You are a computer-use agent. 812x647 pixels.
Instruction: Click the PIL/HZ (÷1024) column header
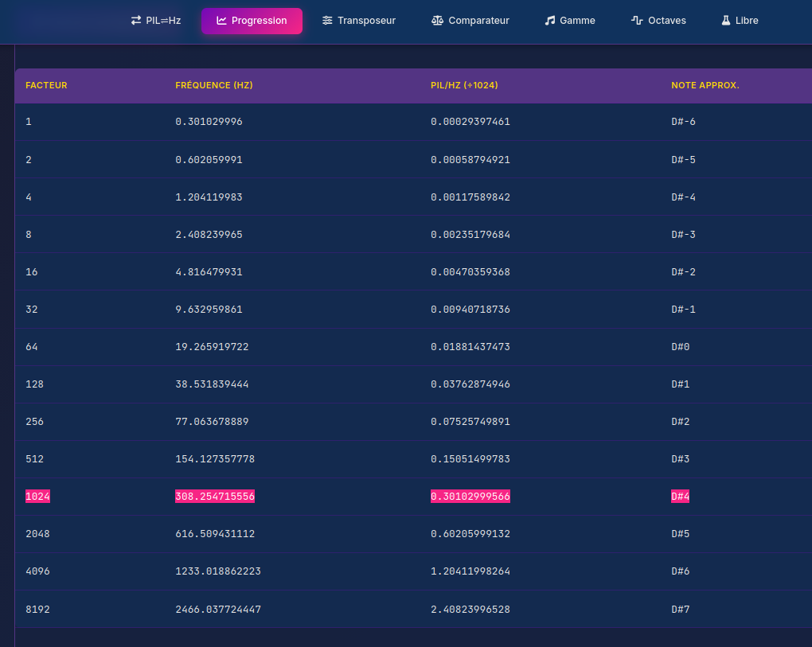coord(464,86)
